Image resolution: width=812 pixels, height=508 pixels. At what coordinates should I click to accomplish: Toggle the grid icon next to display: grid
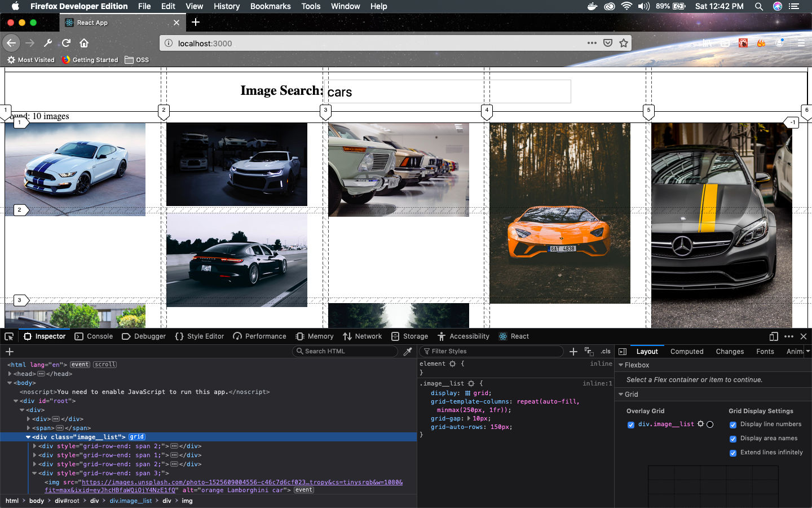pyautogui.click(x=467, y=393)
